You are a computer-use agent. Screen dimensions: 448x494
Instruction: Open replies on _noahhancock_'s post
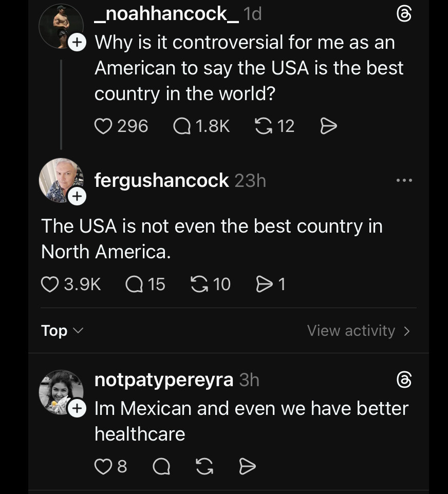182,126
